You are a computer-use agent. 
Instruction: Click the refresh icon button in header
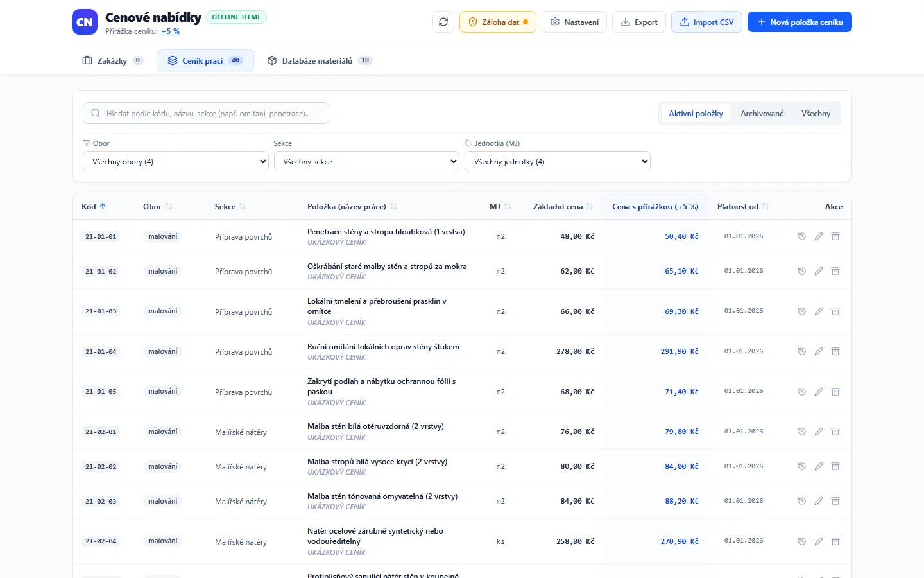tap(443, 22)
